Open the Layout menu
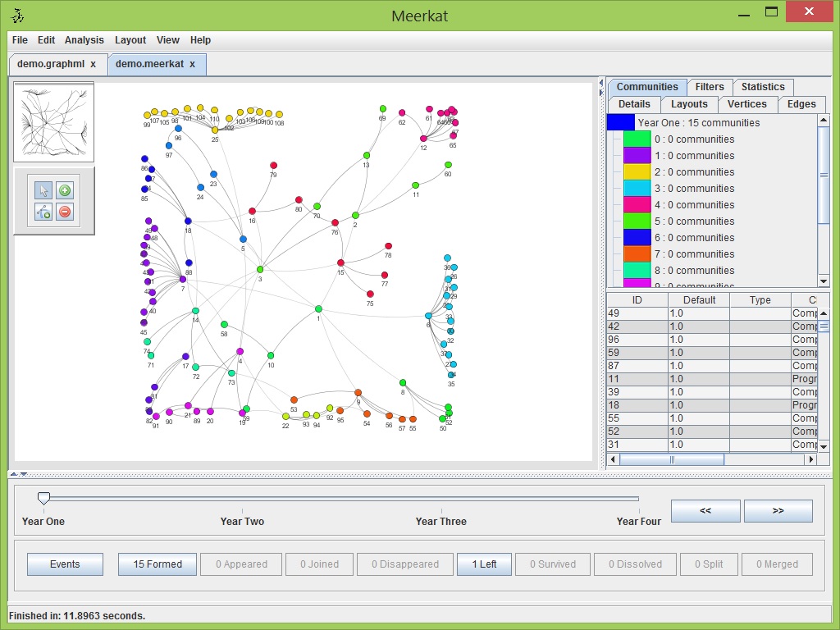The height and width of the screenshot is (630, 840). coord(130,40)
